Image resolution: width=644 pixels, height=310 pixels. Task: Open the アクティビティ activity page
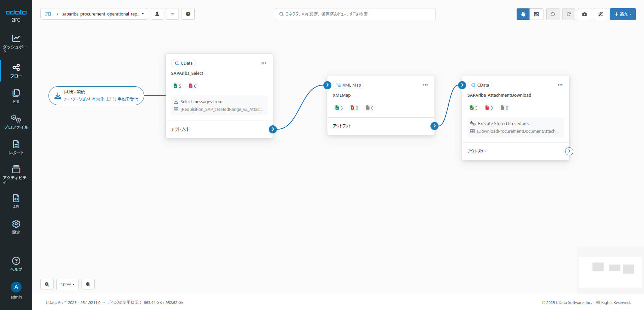(16, 174)
